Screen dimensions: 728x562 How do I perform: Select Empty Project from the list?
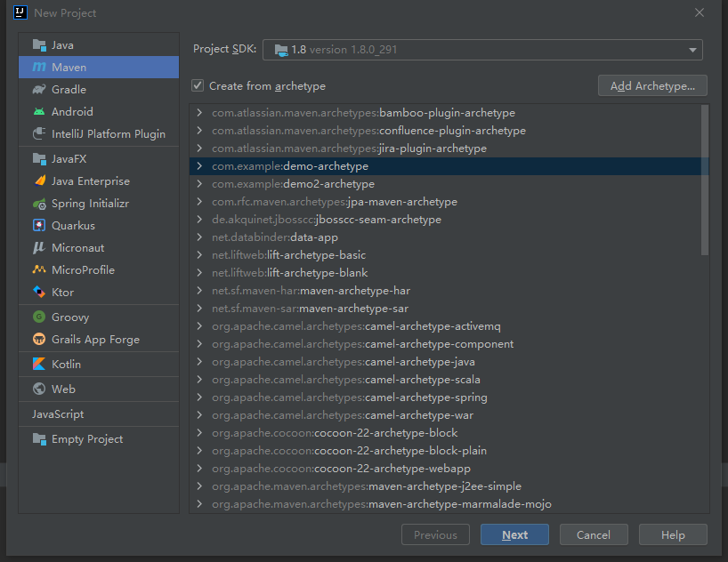point(86,439)
